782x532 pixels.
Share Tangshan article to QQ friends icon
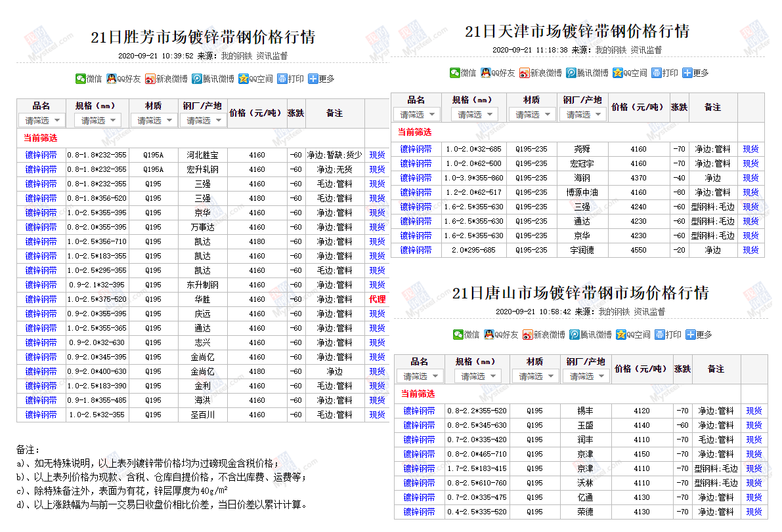pos(489,335)
